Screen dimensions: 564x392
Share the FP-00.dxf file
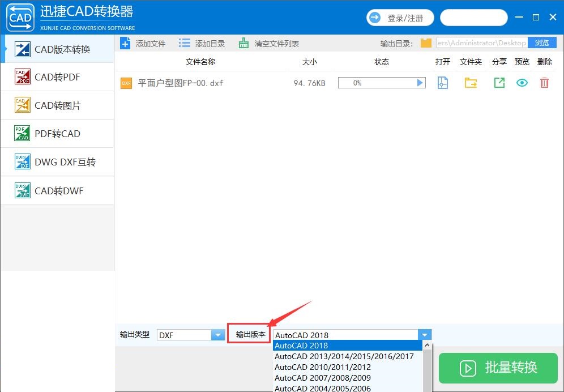(499, 83)
